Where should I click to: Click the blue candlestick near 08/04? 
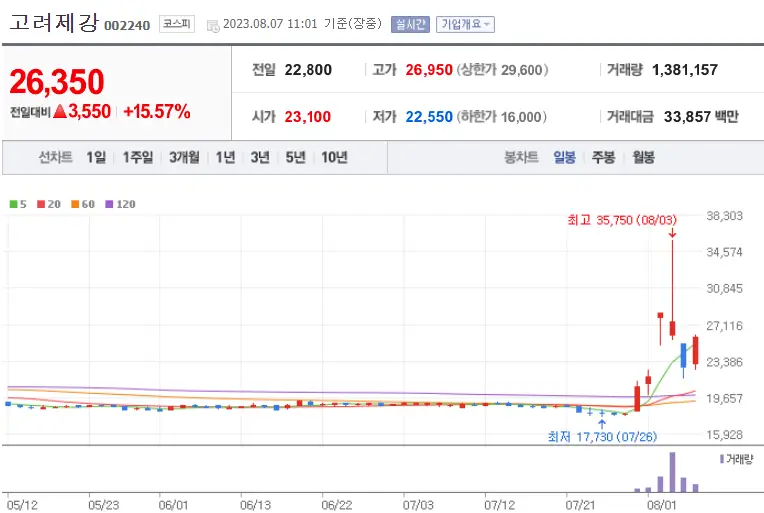683,356
